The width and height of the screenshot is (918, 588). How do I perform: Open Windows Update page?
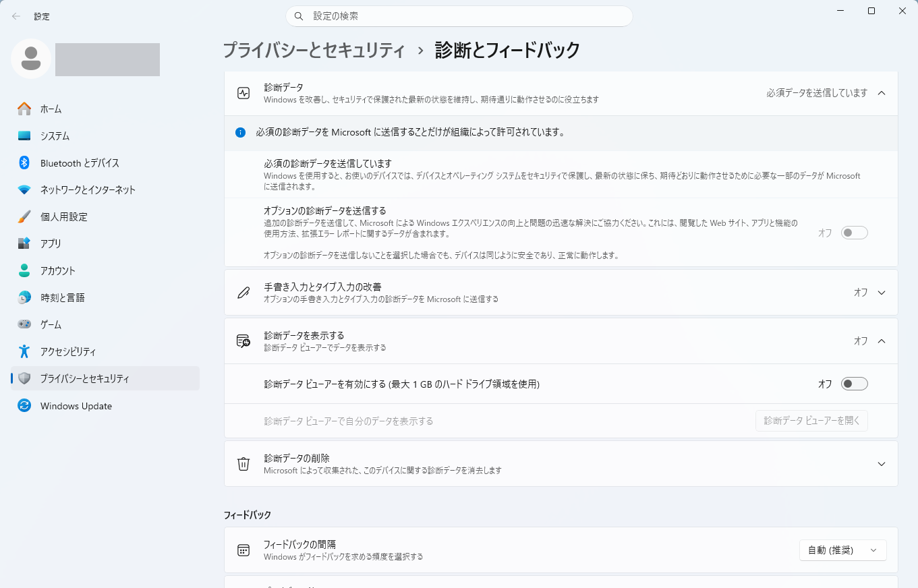[105, 406]
